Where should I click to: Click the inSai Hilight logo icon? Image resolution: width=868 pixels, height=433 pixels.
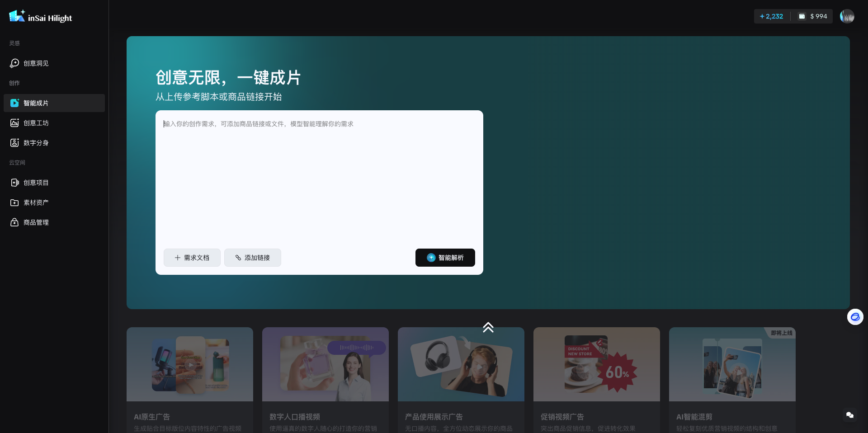coord(17,16)
